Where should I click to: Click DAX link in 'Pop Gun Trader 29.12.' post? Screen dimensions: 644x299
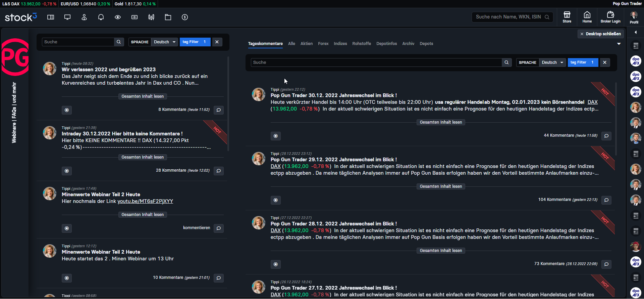point(276,166)
